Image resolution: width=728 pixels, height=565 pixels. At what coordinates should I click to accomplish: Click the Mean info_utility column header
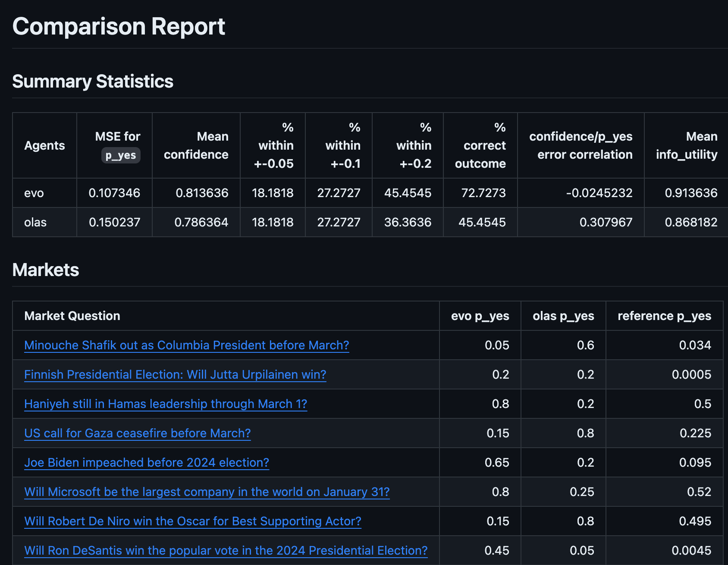pos(687,145)
